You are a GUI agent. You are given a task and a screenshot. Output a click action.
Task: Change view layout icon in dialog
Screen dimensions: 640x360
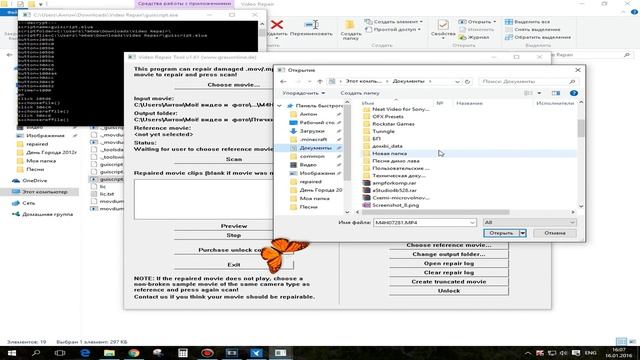(x=529, y=93)
